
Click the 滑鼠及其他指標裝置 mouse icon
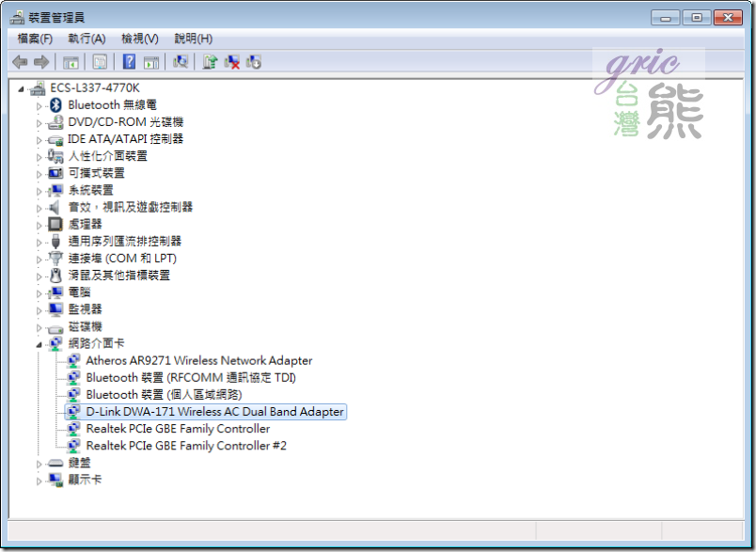55,276
